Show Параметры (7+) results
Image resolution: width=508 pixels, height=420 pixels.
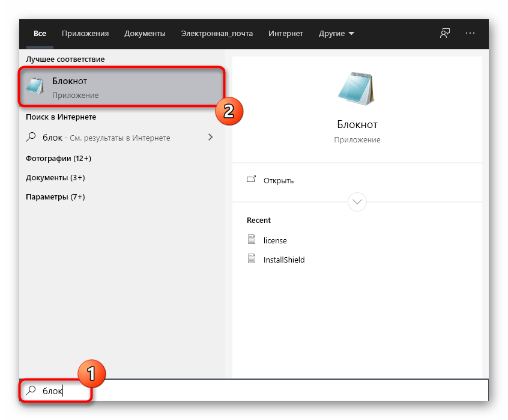tap(55, 197)
